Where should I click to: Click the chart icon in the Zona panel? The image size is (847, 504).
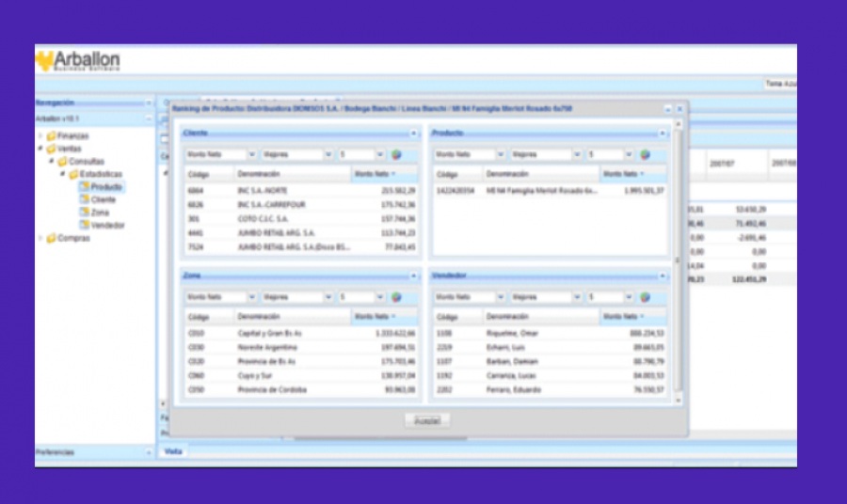pyautogui.click(x=396, y=297)
